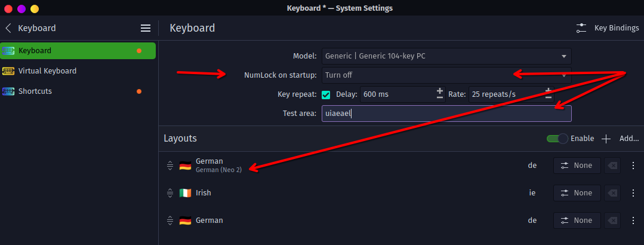Screen dimensions: 644x245
Task: Click the German Neo 2 flag icon
Action: (185, 166)
